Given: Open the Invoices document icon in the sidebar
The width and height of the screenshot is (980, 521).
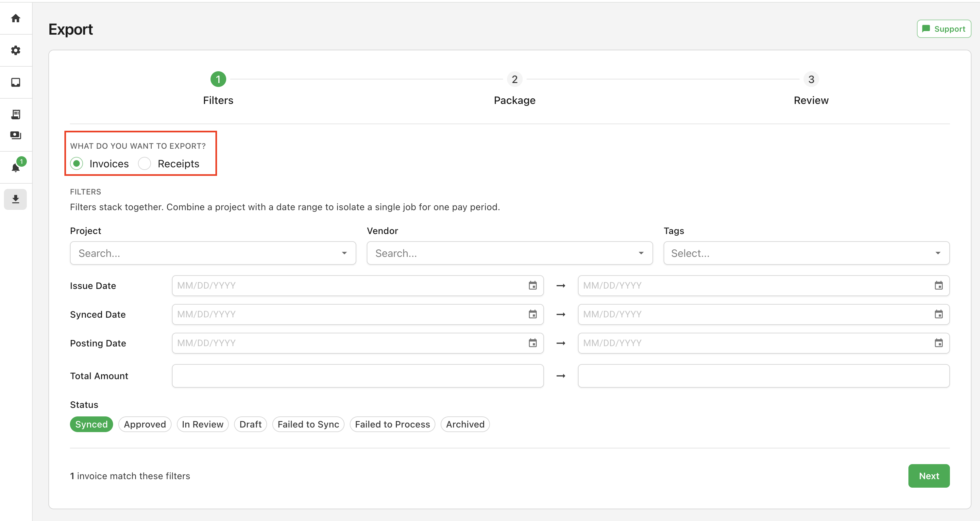Looking at the screenshot, I should (16, 114).
